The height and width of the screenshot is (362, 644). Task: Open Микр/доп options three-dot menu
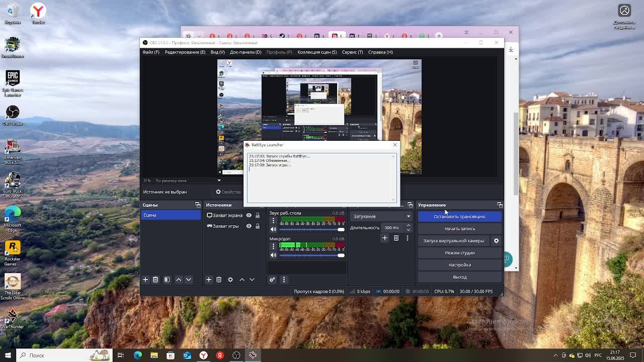point(273,246)
